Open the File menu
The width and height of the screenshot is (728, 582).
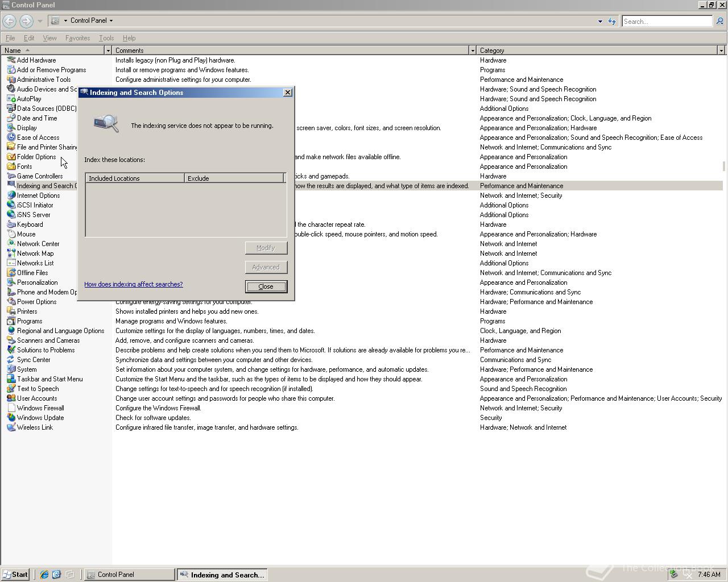coord(10,38)
